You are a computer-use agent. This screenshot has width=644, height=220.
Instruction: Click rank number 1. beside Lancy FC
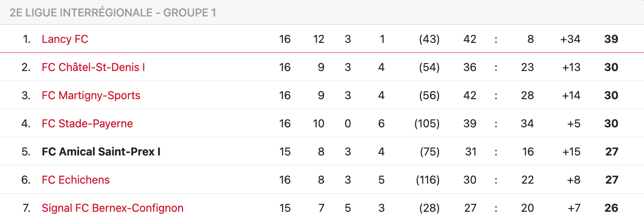click(26, 39)
